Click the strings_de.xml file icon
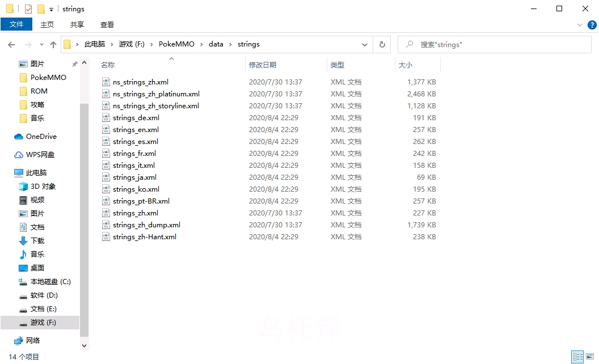599x364 pixels. [106, 117]
